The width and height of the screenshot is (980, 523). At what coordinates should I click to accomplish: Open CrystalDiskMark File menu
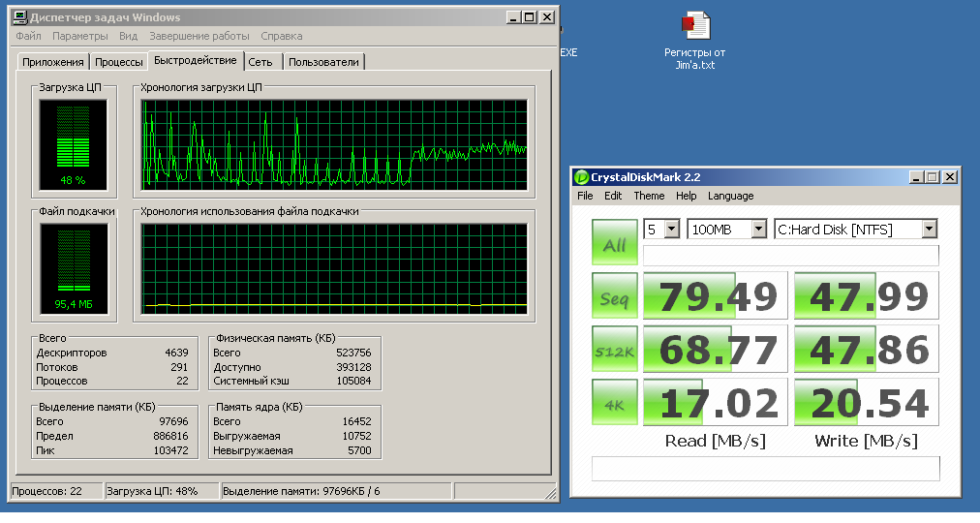point(585,196)
